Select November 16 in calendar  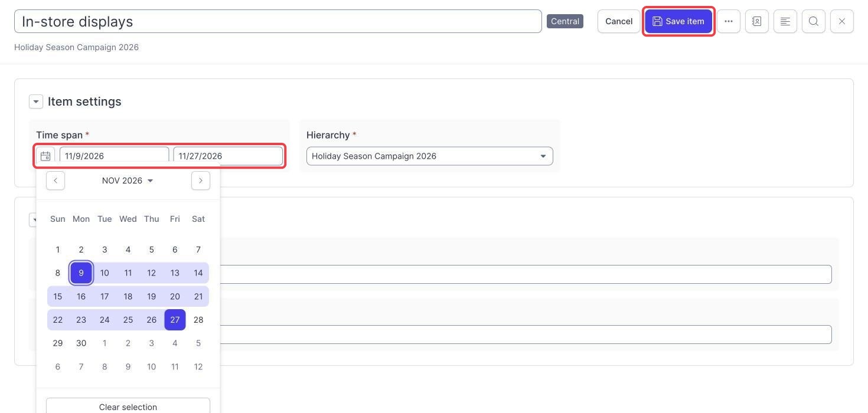pyautogui.click(x=81, y=296)
